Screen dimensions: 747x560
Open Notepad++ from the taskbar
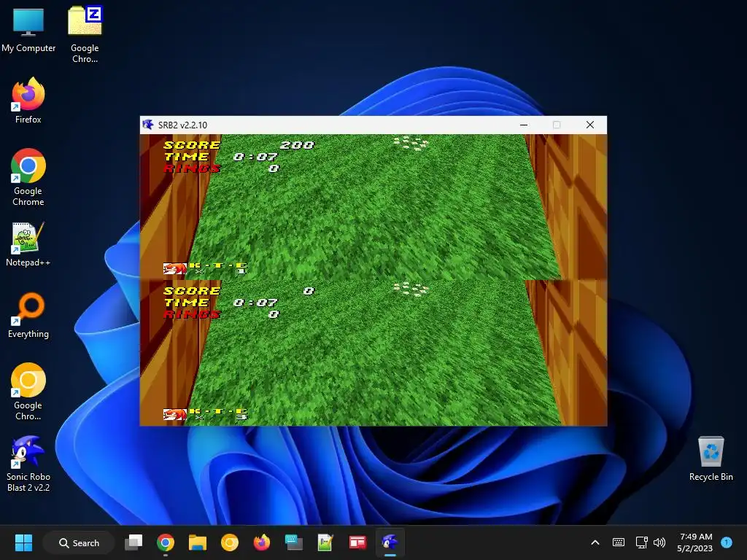pyautogui.click(x=325, y=542)
